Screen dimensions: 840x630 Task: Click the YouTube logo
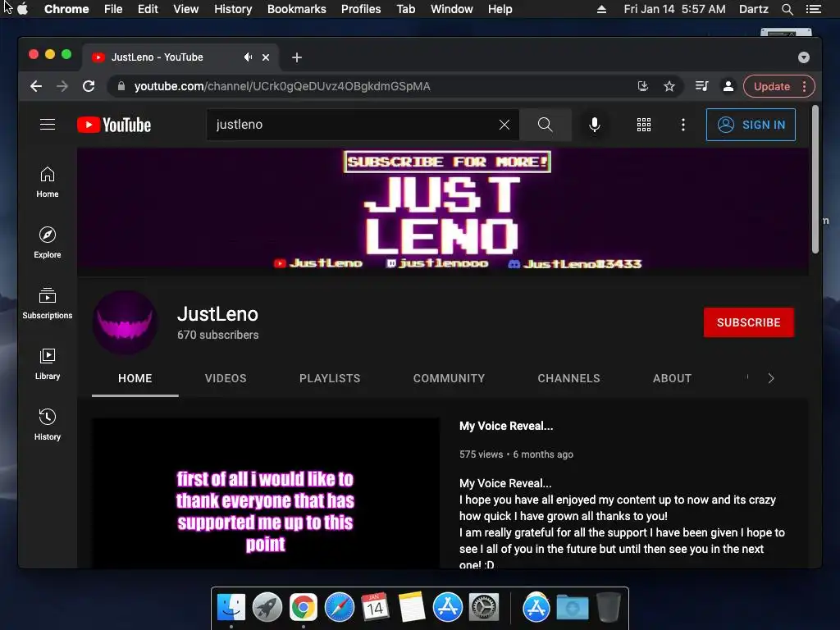[114, 125]
